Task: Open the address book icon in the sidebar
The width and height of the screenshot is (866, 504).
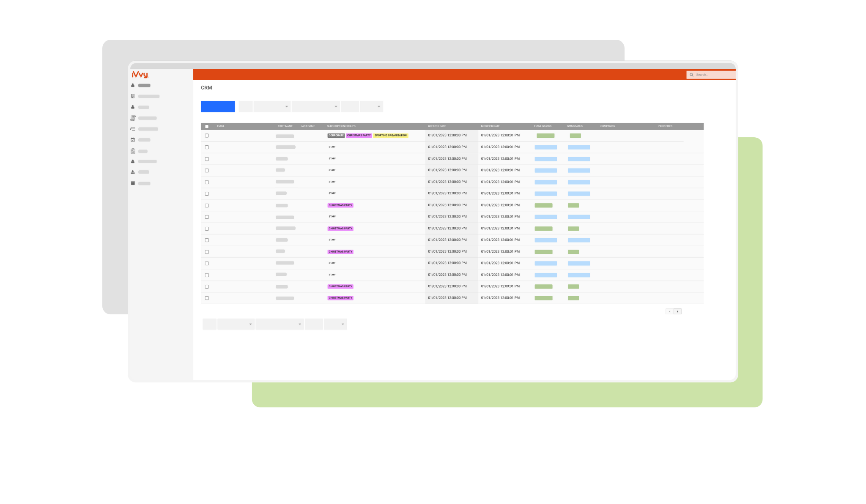Action: pyautogui.click(x=133, y=96)
